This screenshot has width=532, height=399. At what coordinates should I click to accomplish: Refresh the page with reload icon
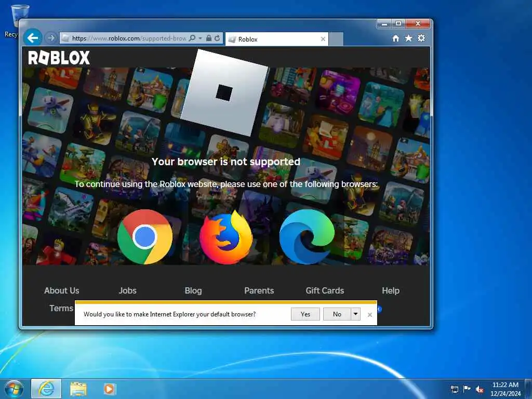pos(217,38)
